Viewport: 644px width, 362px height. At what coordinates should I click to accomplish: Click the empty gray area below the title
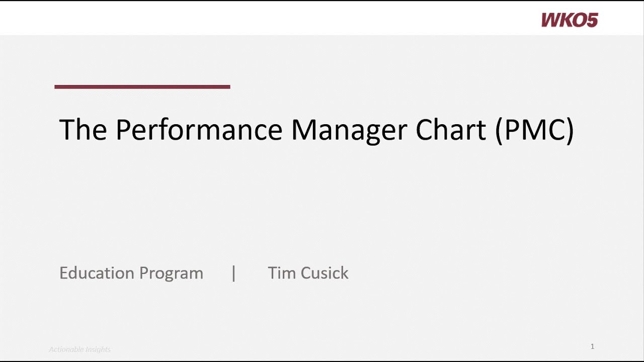click(322, 201)
